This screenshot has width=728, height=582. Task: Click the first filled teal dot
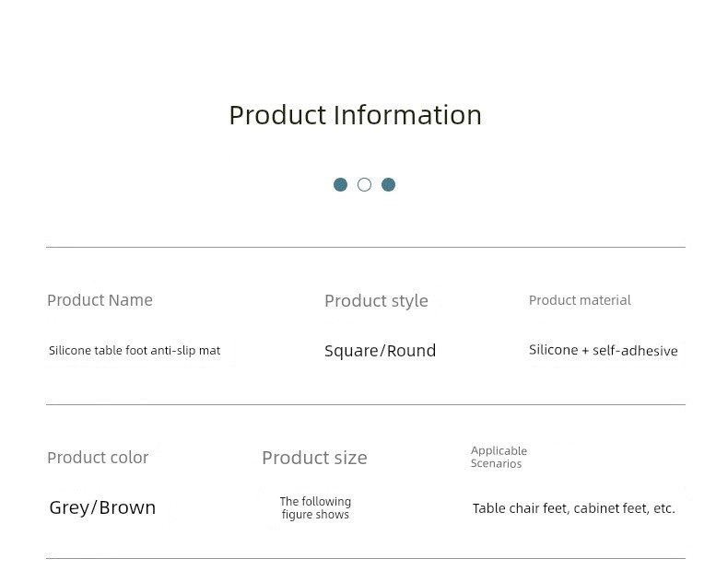tap(340, 185)
